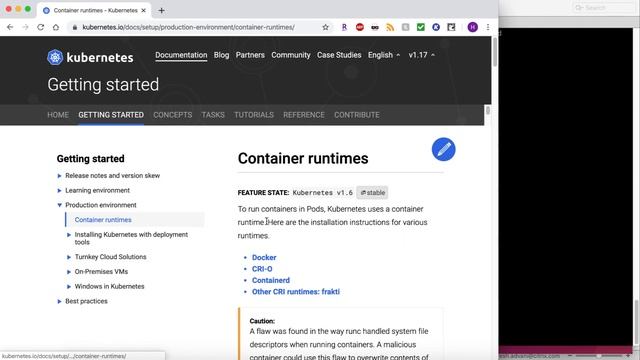Viewport: 640px width, 360px height.
Task: Open the Containerd link
Action: (271, 280)
